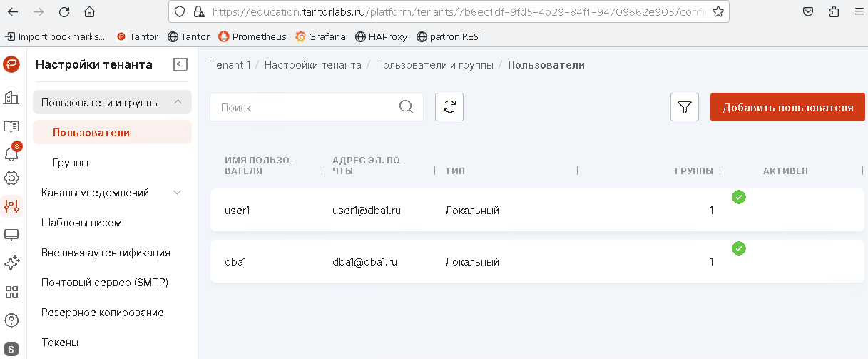Viewport: 868px width, 359px height.
Task: Click the gear settings icon in sidebar
Action: tap(11, 178)
